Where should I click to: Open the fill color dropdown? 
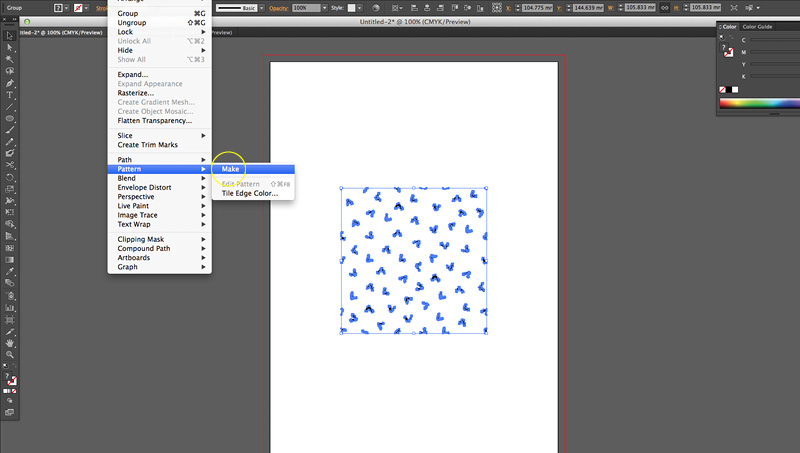point(66,8)
